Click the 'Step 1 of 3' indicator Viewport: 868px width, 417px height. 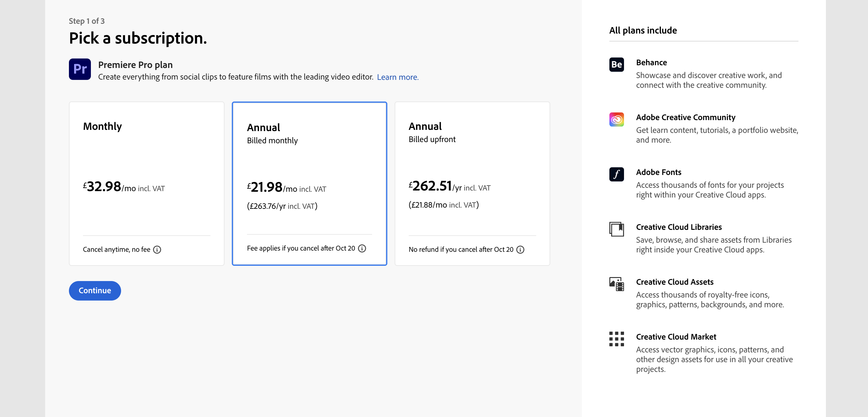87,21
